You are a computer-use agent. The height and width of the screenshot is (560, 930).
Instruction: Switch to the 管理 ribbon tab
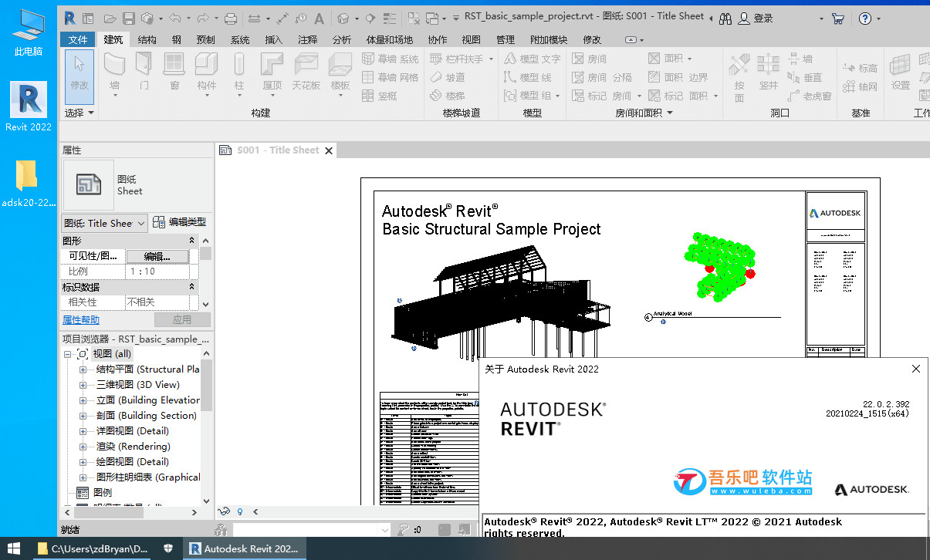(x=506, y=39)
